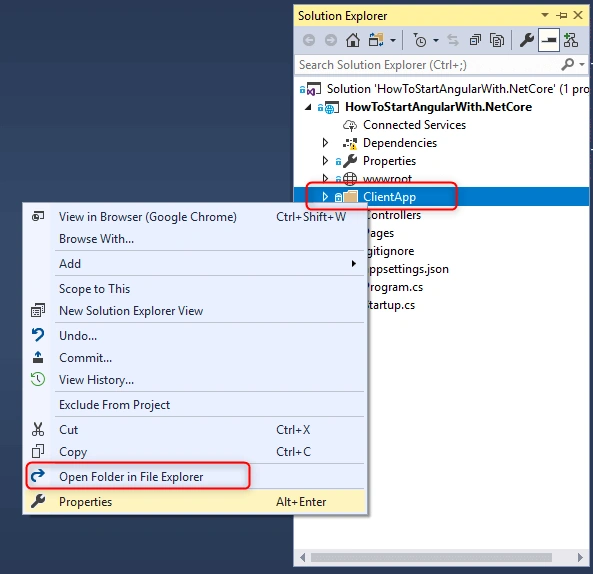Select the .gitignore file row

(390, 251)
